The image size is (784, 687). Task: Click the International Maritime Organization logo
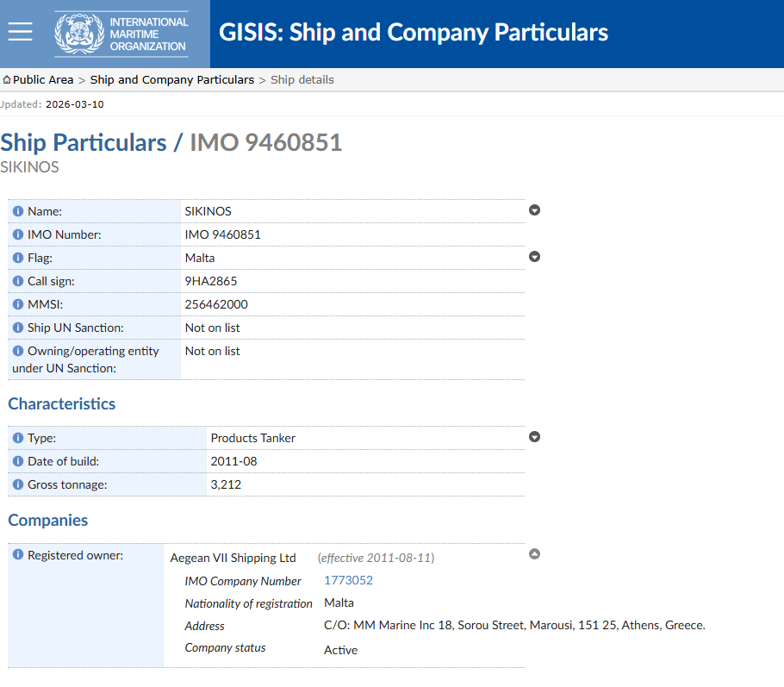[121, 34]
